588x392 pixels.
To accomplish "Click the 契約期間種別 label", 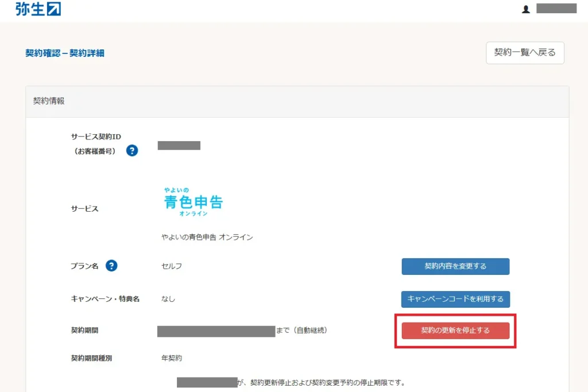I will click(91, 358).
